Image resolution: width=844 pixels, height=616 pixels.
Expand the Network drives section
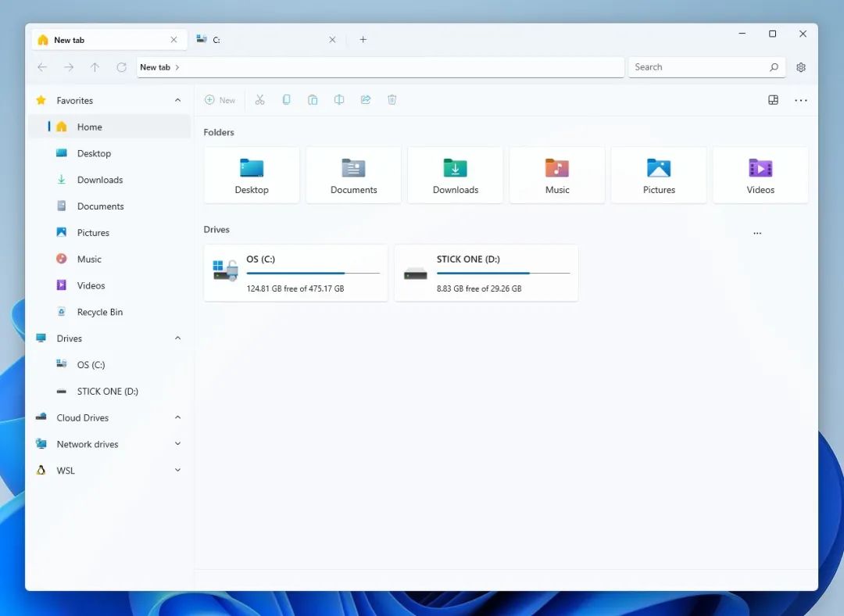pyautogui.click(x=177, y=444)
